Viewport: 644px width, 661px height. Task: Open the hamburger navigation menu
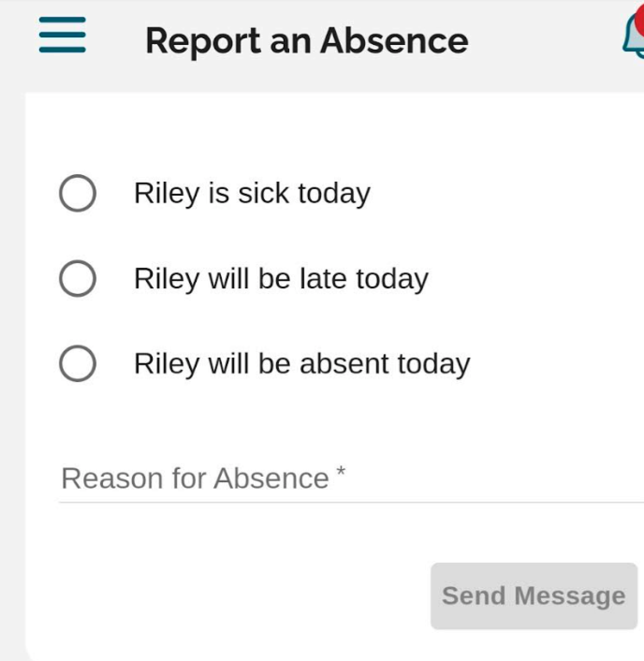[x=62, y=35]
